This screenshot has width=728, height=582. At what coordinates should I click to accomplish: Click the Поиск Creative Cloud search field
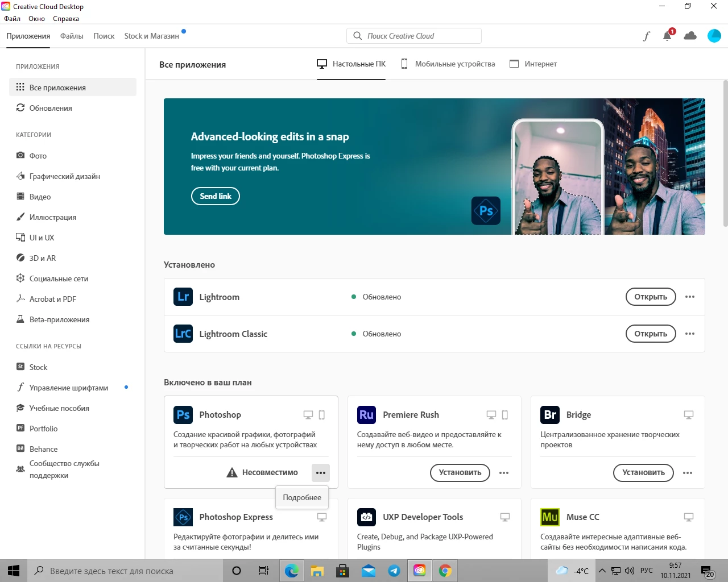414,36
